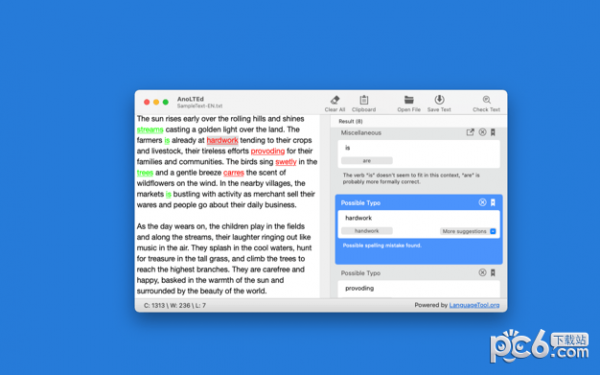Screen dimensions: 600x375
Task: Click the green highlighted word 'trees'
Action: pyautogui.click(x=145, y=173)
